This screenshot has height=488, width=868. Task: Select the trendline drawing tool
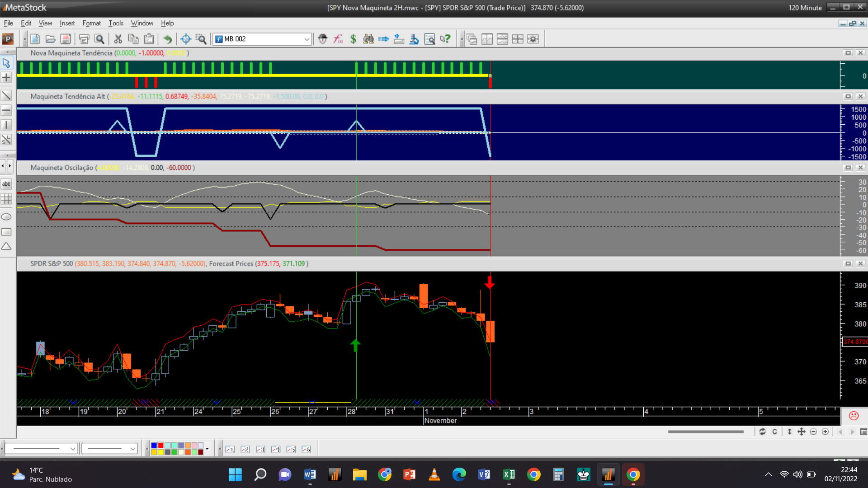point(6,95)
